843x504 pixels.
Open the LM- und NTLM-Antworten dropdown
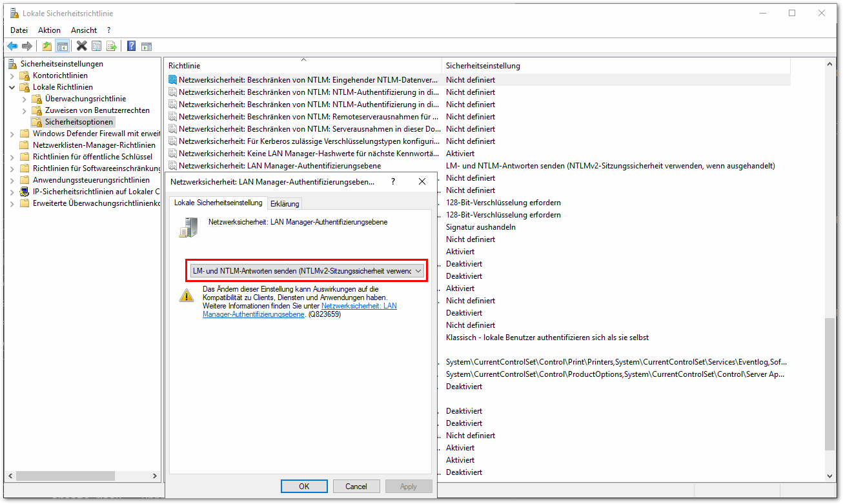pos(307,271)
